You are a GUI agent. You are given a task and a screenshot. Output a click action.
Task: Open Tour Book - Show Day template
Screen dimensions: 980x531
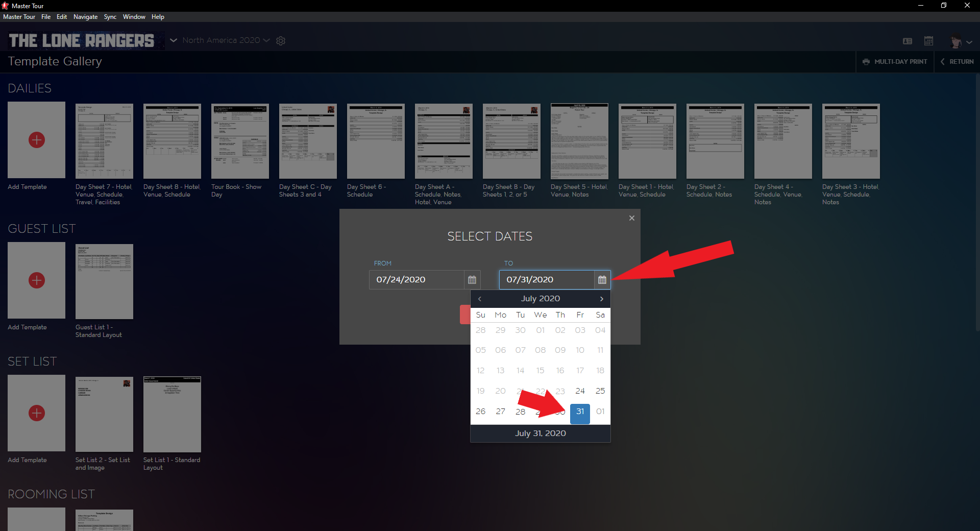coord(240,141)
